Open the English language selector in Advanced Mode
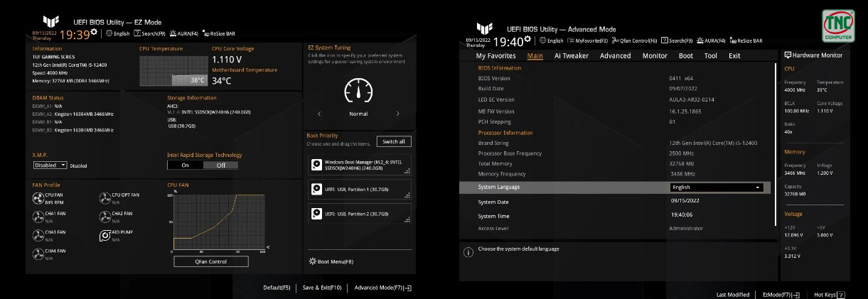 click(x=552, y=41)
